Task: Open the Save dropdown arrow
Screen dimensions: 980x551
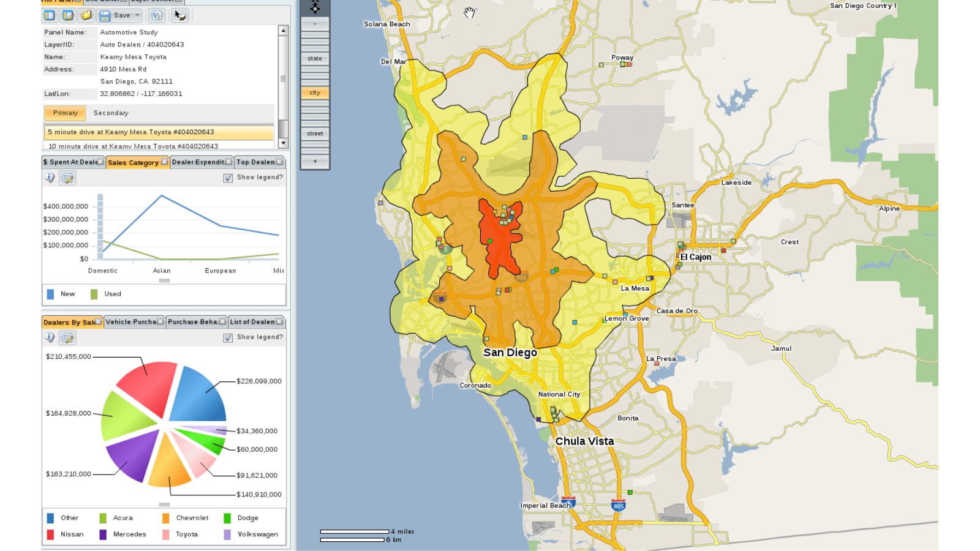Action: pos(137,15)
